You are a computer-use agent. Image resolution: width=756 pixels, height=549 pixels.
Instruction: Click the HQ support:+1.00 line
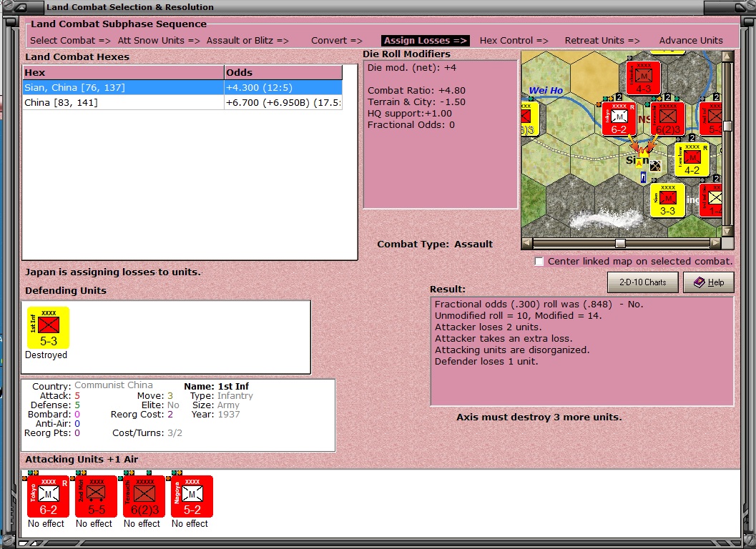410,114
